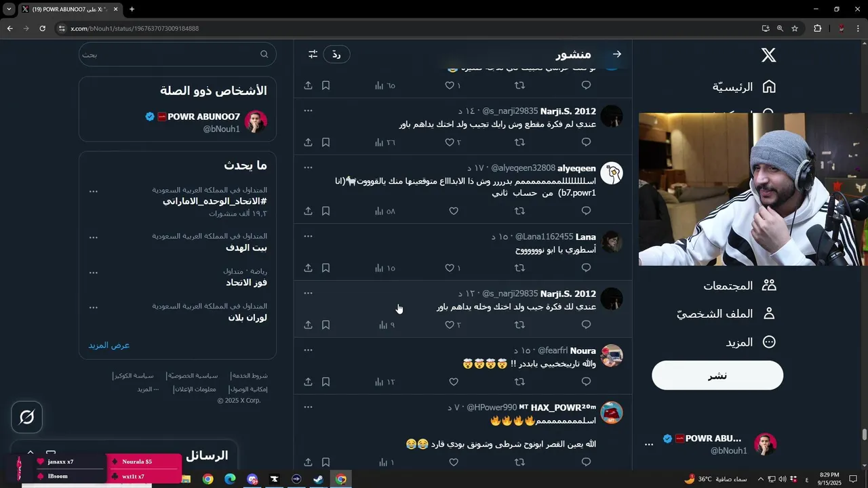Open options for بيت الهدف trend

click(x=94, y=237)
